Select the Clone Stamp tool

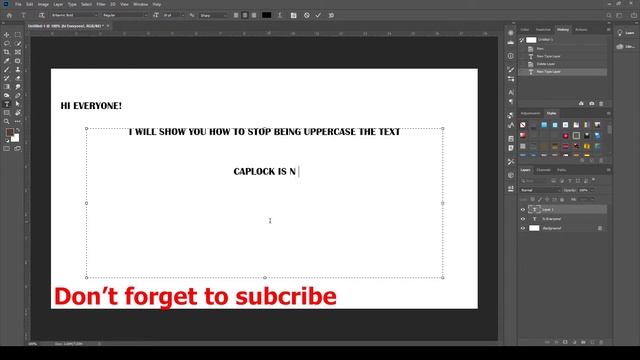coord(18,69)
